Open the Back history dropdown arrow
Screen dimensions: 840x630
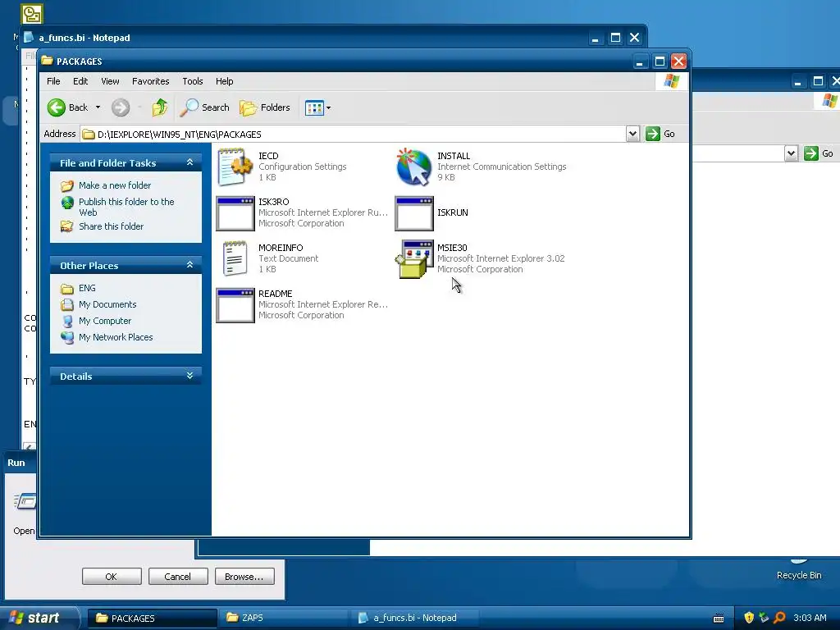point(98,107)
